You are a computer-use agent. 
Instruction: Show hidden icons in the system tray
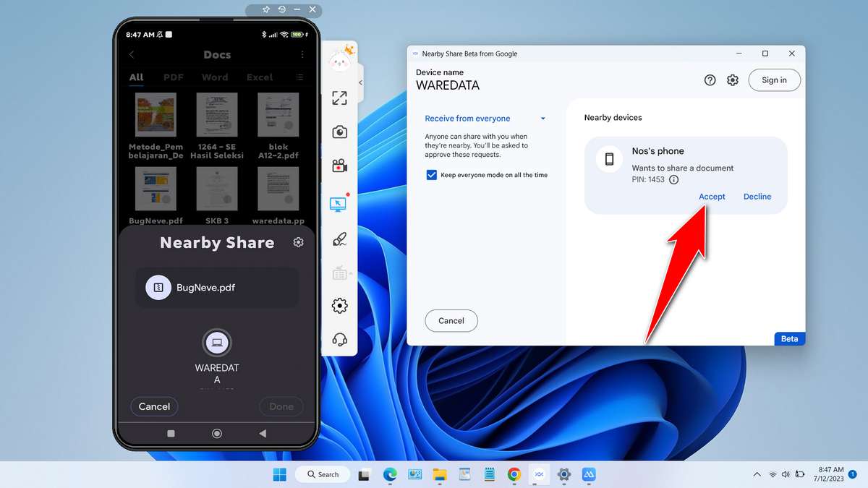point(757,474)
